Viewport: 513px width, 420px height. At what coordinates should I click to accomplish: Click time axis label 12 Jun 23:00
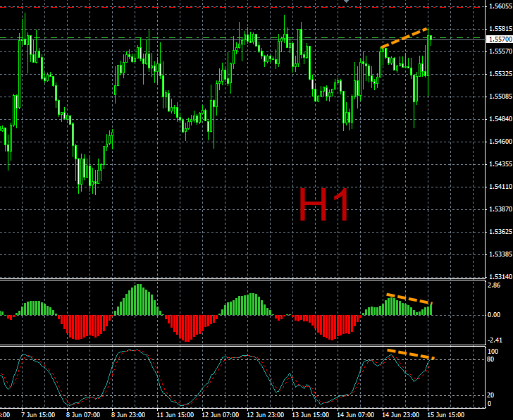pos(265,415)
